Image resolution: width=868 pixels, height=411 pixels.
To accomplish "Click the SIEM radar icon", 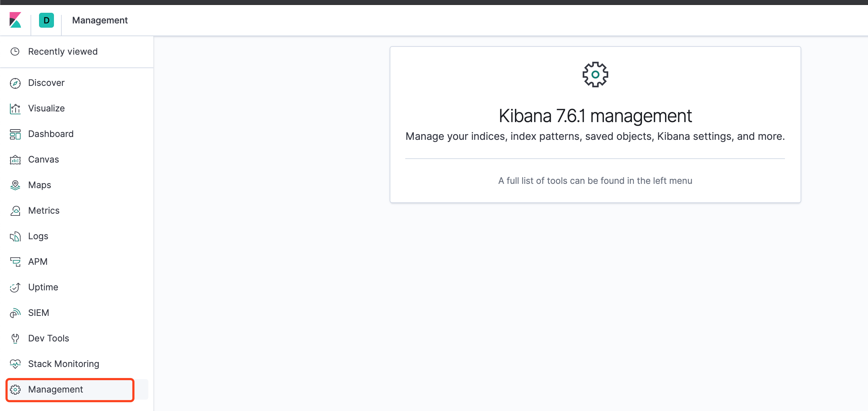I will pos(15,313).
